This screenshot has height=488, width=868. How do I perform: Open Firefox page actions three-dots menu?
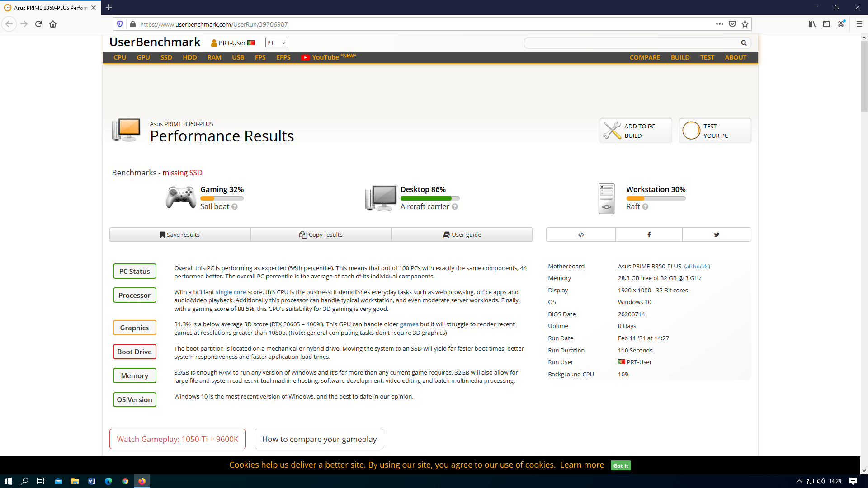pos(719,24)
